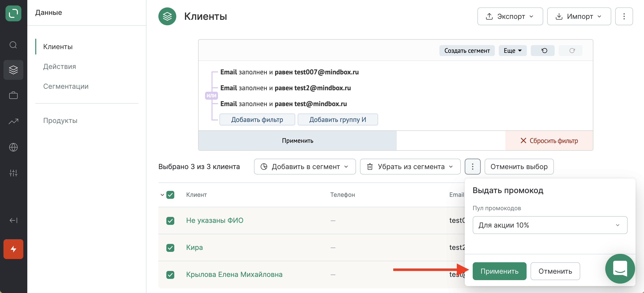Open the selection actions three-dot menu
This screenshot has width=644, height=293.
click(x=472, y=167)
